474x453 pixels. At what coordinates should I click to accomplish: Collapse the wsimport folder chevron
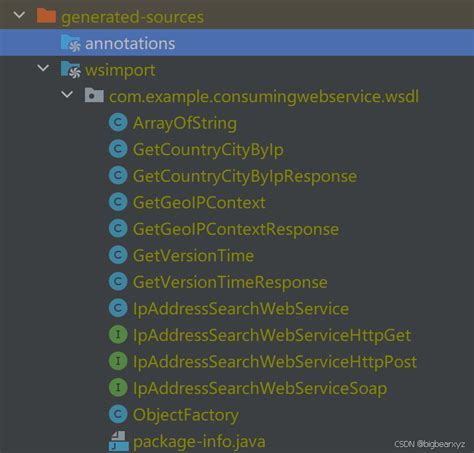[43, 68]
